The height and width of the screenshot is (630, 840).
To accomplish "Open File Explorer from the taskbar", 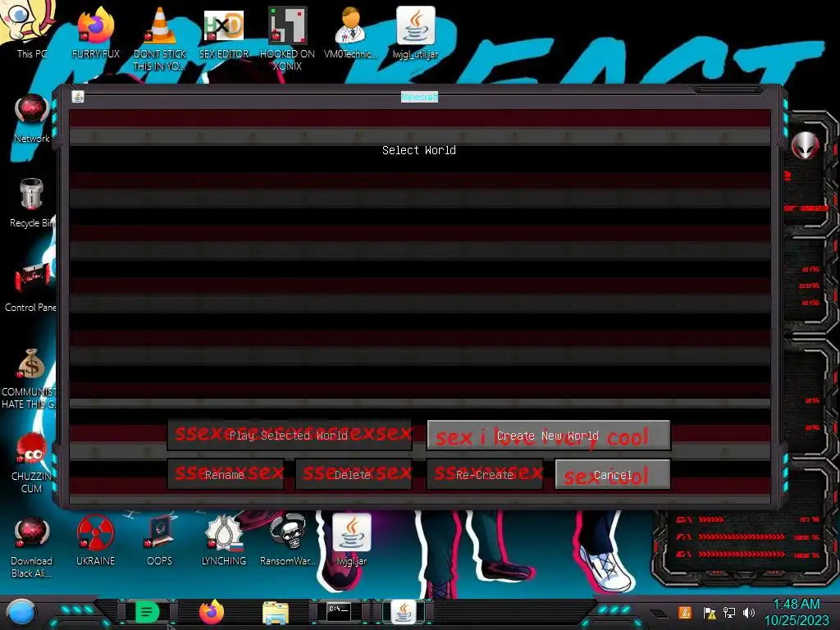I will coord(276,613).
